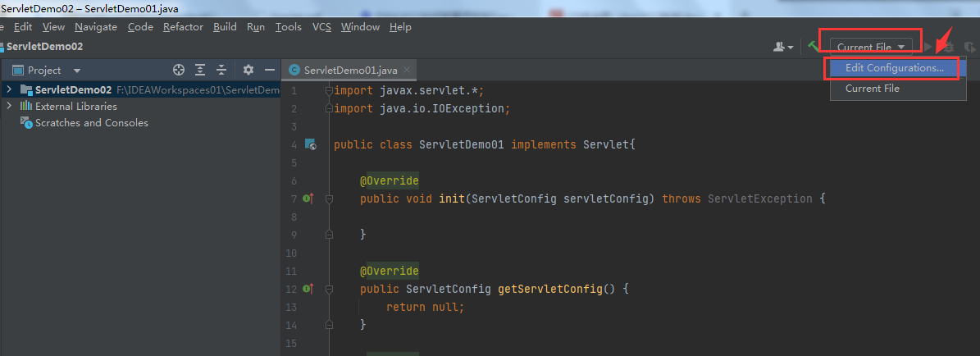Viewport: 980px width, 356px height.
Task: Open the Window menu
Action: (360, 27)
